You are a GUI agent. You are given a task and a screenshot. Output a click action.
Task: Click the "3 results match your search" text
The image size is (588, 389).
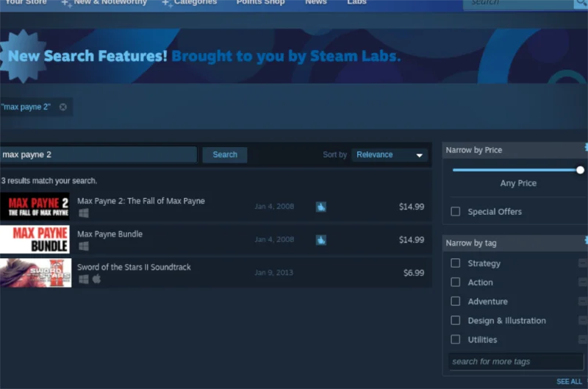tap(49, 181)
